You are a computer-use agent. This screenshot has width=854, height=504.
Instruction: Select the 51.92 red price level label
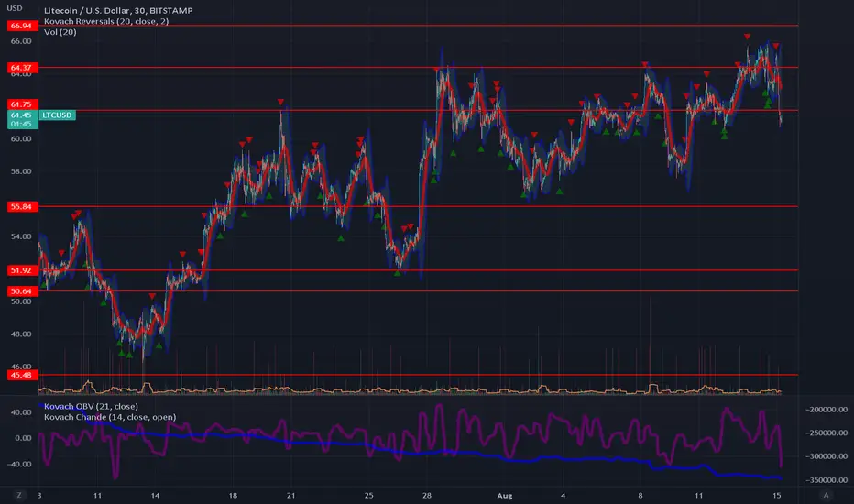(x=22, y=270)
